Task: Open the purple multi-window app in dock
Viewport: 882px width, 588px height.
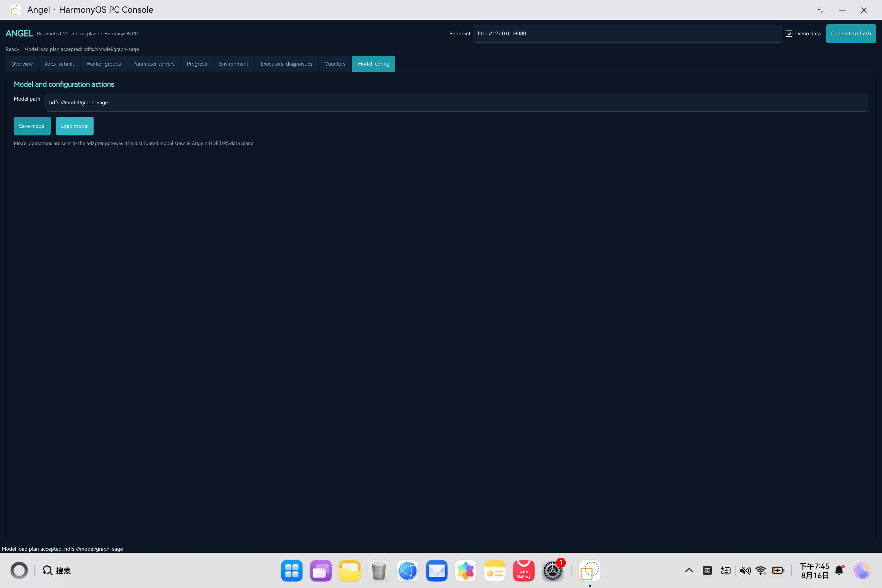Action: click(321, 571)
